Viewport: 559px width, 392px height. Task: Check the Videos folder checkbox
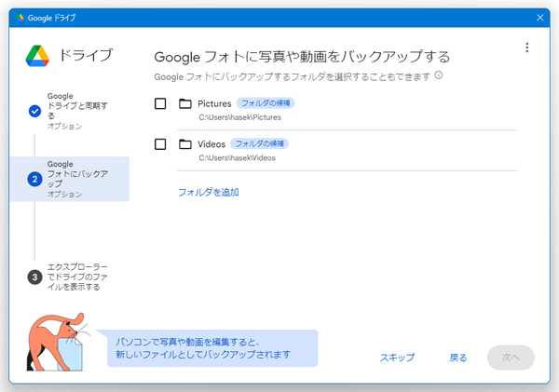160,144
